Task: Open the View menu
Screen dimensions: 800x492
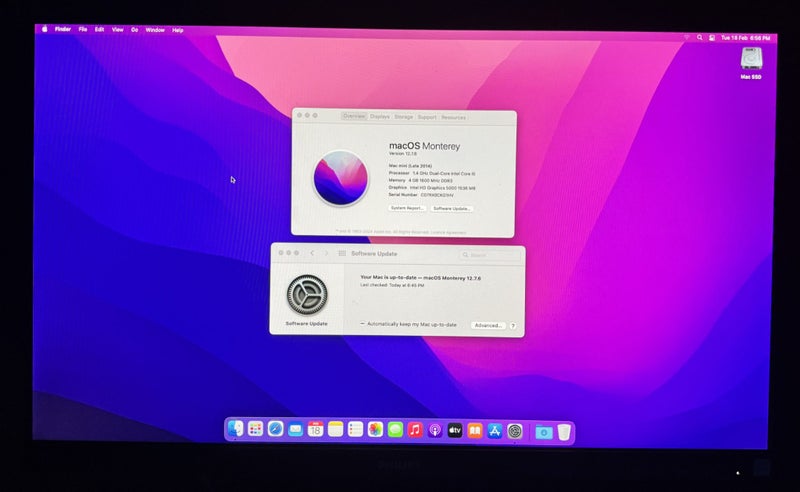Action: point(117,30)
